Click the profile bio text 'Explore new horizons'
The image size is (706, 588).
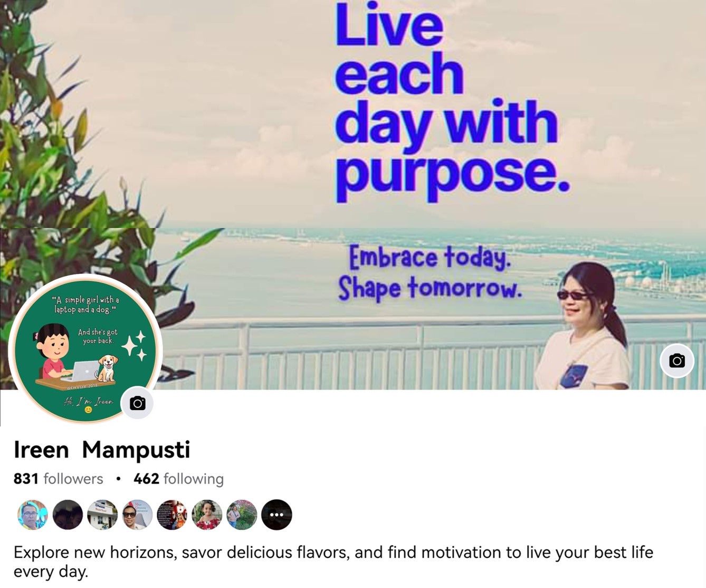[333, 562]
